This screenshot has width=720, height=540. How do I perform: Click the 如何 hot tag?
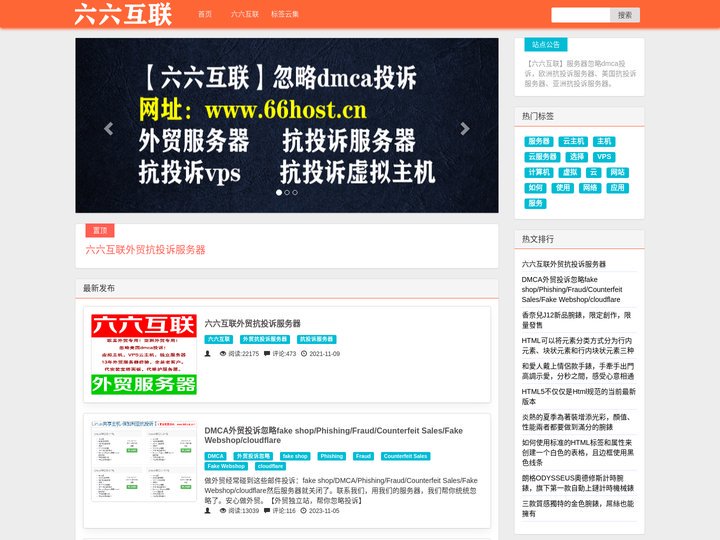pos(535,188)
